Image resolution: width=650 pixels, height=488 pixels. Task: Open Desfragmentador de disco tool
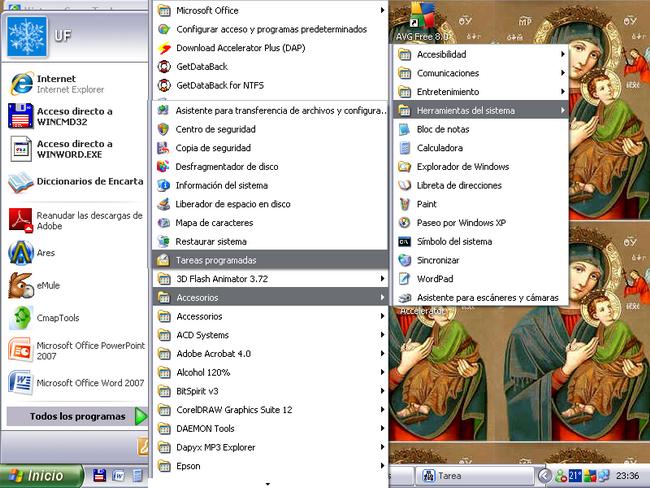click(226, 167)
